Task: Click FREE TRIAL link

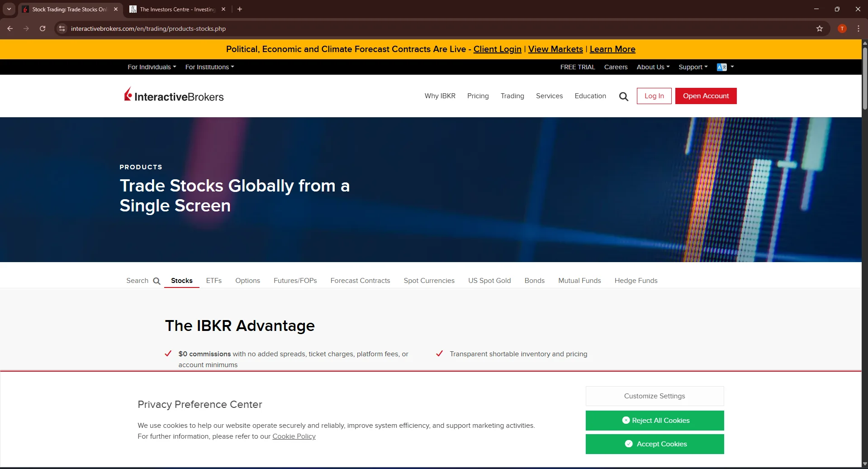Action: click(578, 67)
